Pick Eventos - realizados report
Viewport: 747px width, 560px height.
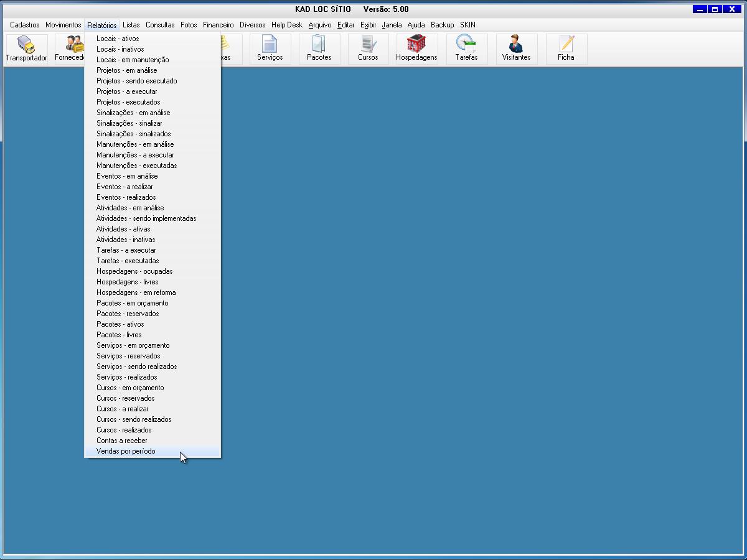click(x=153, y=197)
